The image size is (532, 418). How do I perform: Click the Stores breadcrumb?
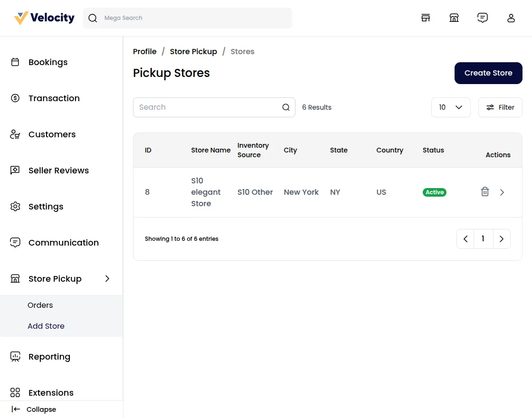[242, 52]
